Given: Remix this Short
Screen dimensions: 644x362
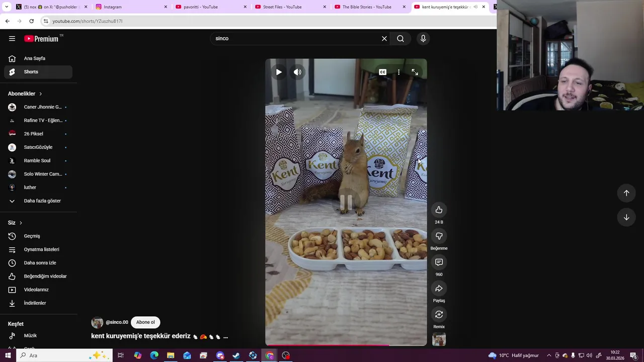Looking at the screenshot, I should tap(439, 314).
